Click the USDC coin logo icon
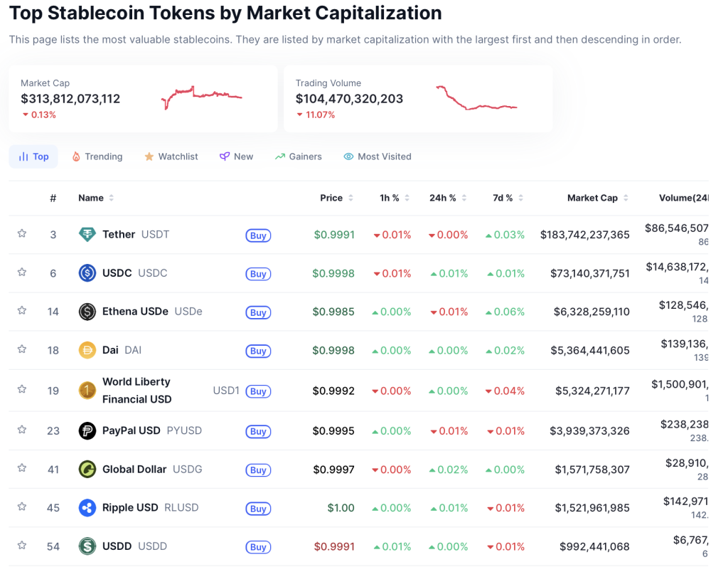This screenshot has width=728, height=567. click(x=87, y=272)
